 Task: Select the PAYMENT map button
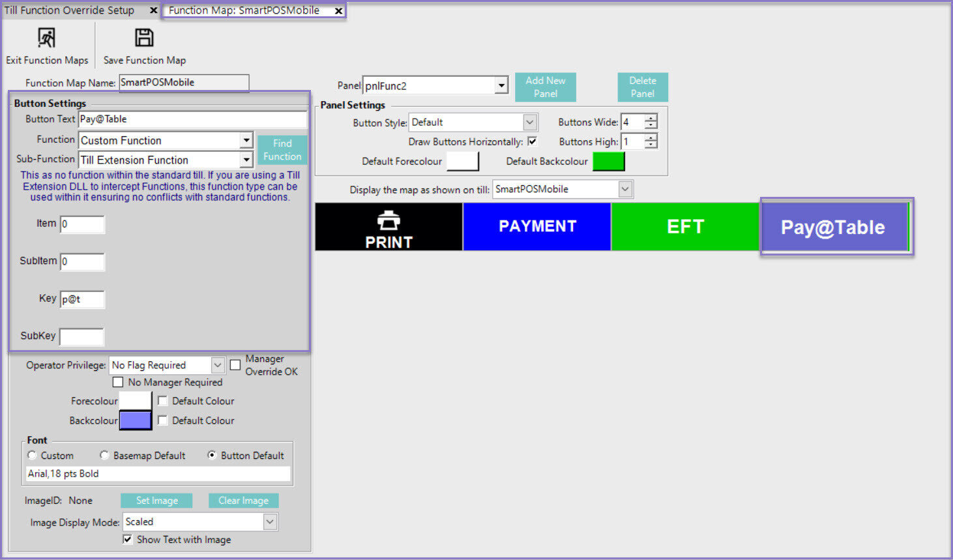[537, 227]
